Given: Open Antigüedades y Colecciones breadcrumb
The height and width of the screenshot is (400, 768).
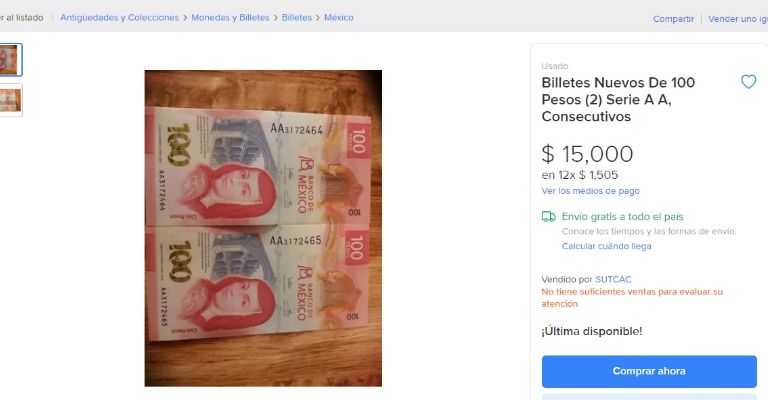Looking at the screenshot, I should (x=120, y=18).
